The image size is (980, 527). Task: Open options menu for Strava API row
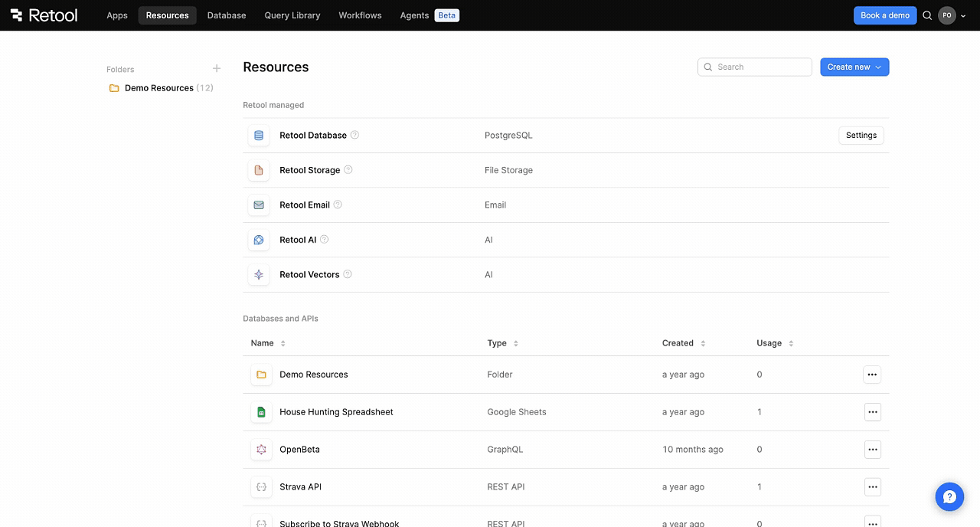(872, 487)
